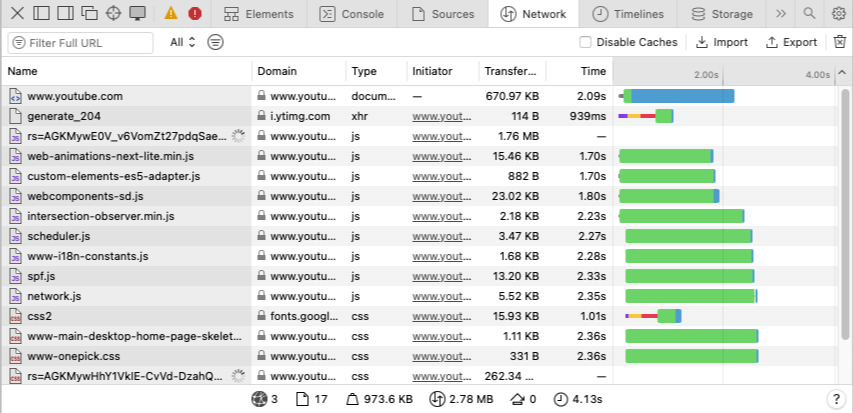Select the spf.js row
Viewport: 853px width, 413px height.
coord(419,276)
